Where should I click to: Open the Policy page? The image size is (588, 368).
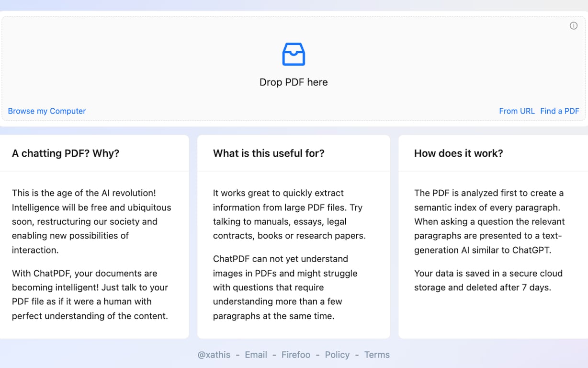coord(337,355)
